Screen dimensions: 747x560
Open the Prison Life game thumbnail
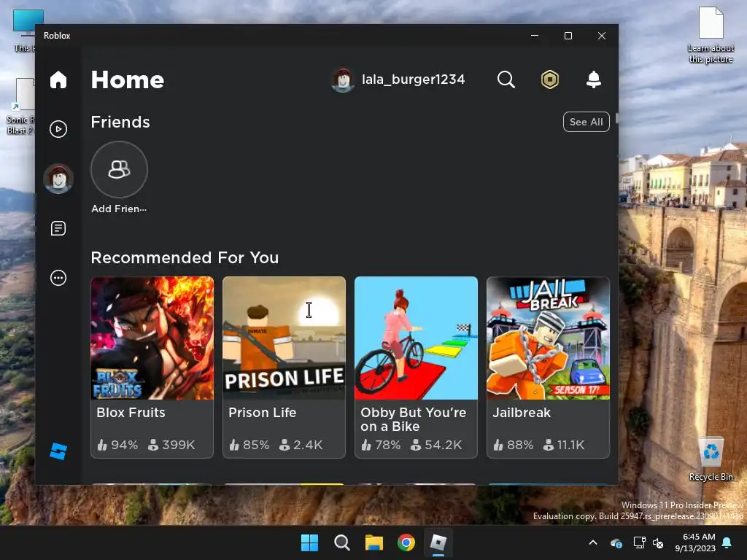[284, 338]
